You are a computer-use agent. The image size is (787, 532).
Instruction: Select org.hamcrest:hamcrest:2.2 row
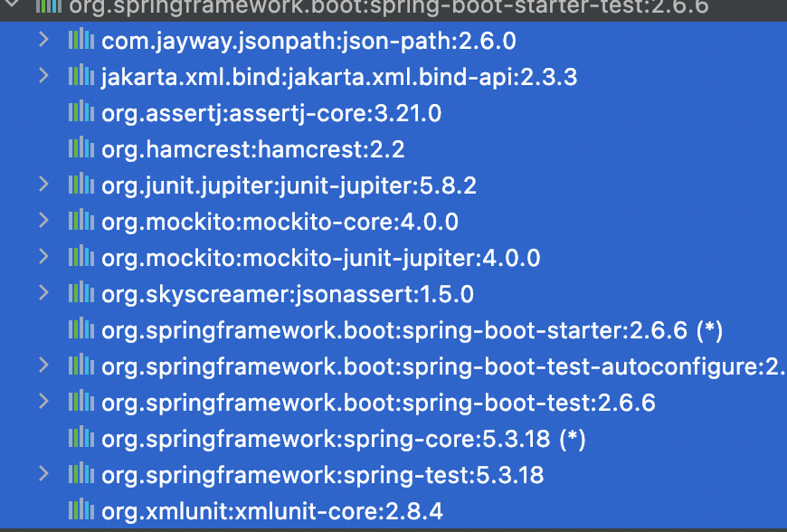pos(393,149)
